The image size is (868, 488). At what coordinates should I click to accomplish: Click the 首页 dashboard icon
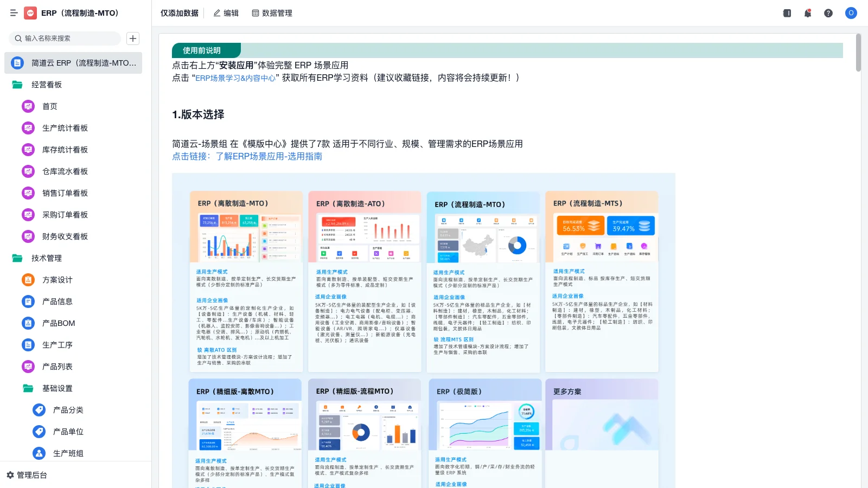point(28,106)
